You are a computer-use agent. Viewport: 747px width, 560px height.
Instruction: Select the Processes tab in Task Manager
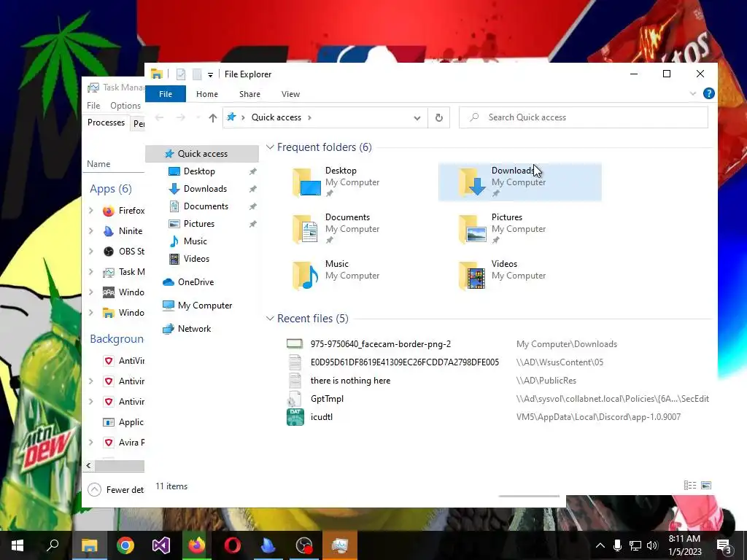[x=106, y=122]
